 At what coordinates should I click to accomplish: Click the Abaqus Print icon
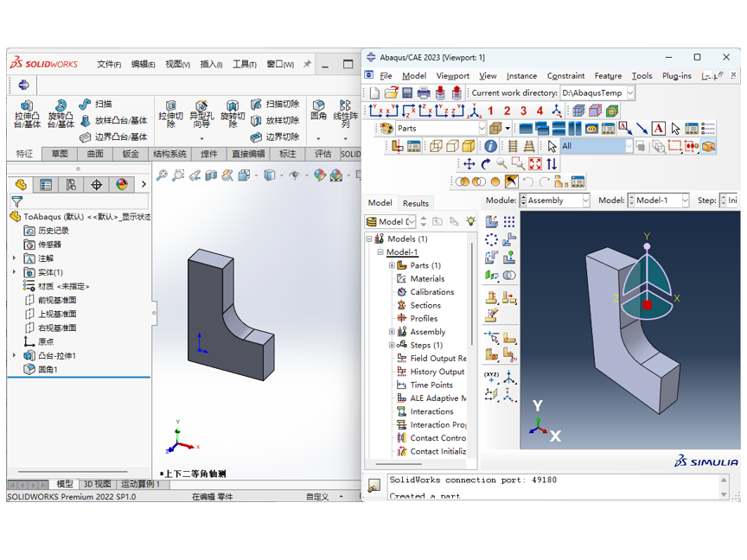coord(424,92)
